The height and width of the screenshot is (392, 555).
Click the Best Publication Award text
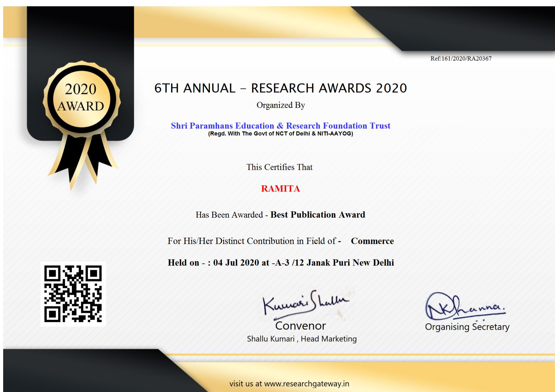click(x=318, y=215)
